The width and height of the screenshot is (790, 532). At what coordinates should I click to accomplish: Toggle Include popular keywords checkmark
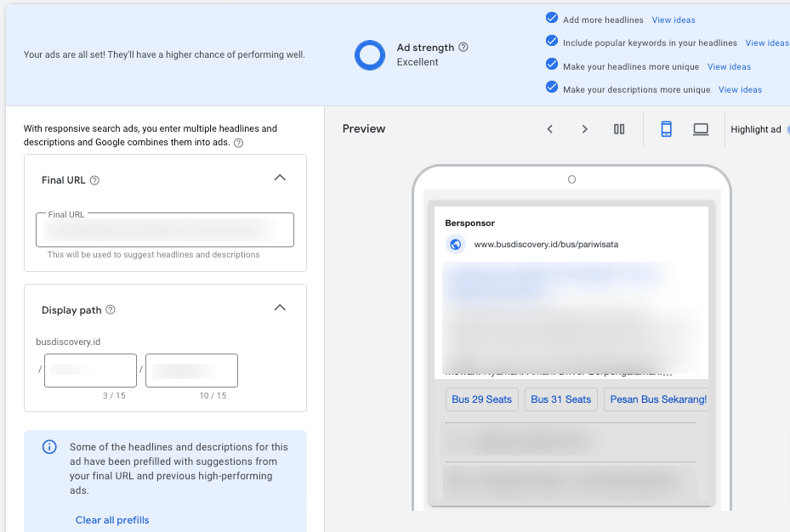pos(552,42)
